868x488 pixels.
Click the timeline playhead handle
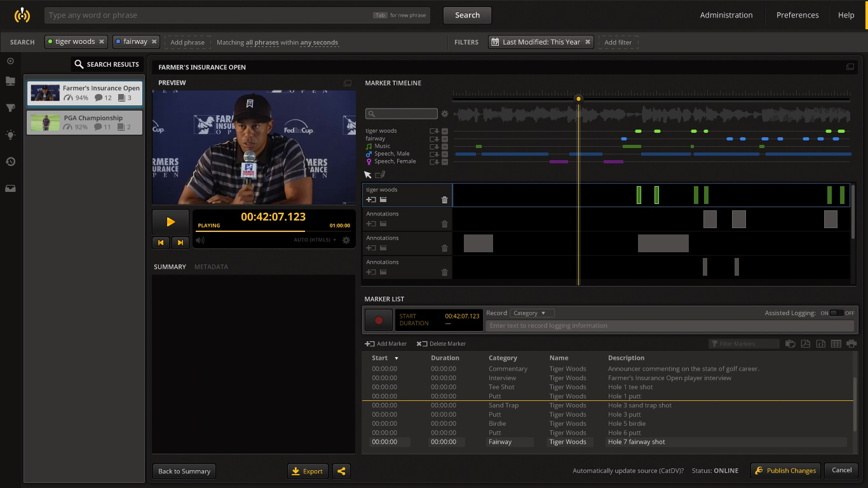[578, 98]
